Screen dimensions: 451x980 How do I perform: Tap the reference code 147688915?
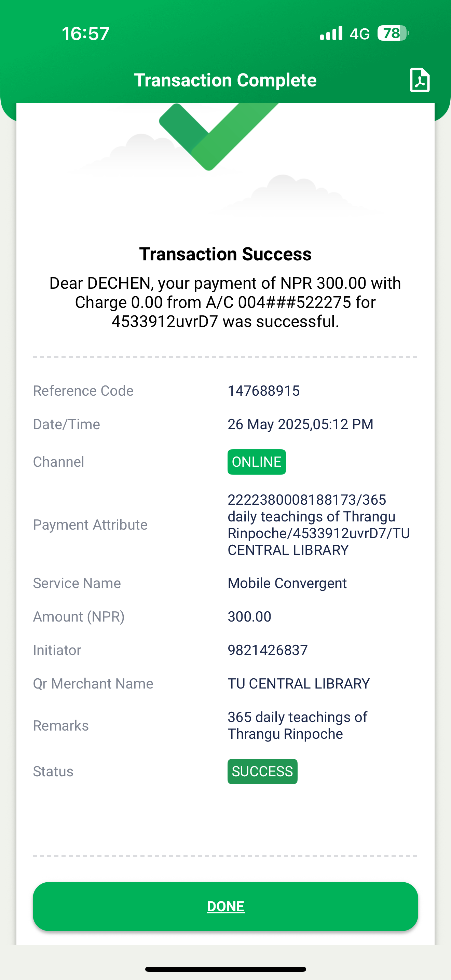coord(263,391)
